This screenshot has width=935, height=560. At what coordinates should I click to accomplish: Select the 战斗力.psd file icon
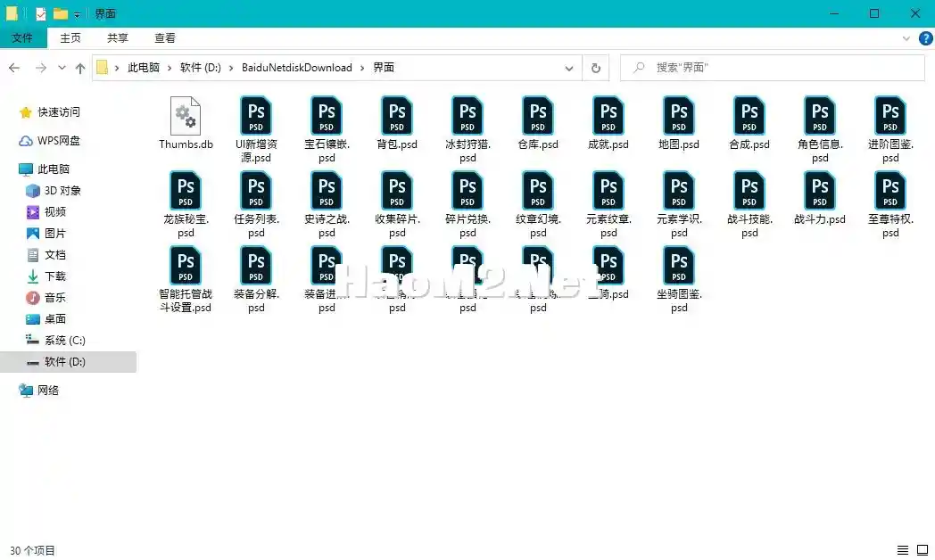820,191
